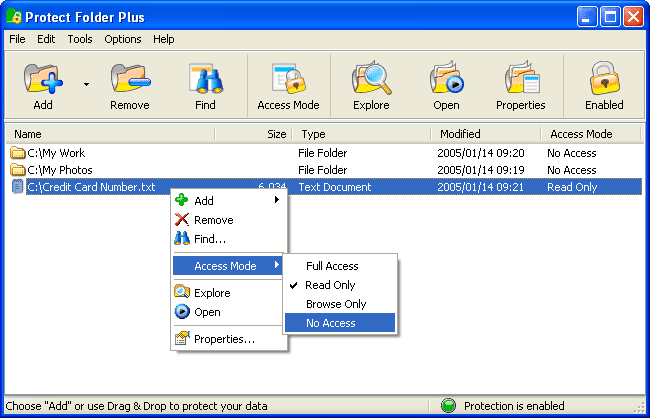Screen dimensions: 650x418
Task: Click the Credit Card Number.txt file icon
Action: click(17, 187)
